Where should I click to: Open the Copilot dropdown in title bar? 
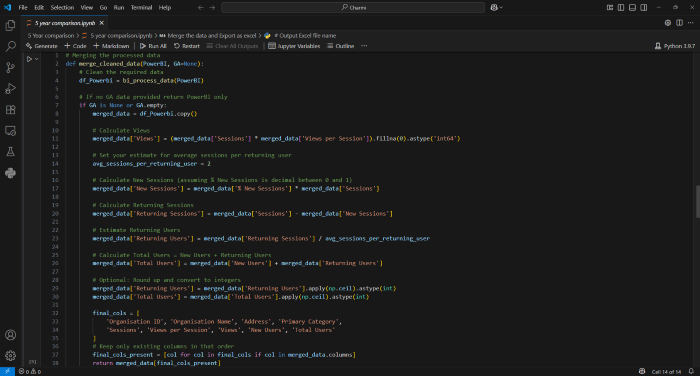(x=496, y=8)
